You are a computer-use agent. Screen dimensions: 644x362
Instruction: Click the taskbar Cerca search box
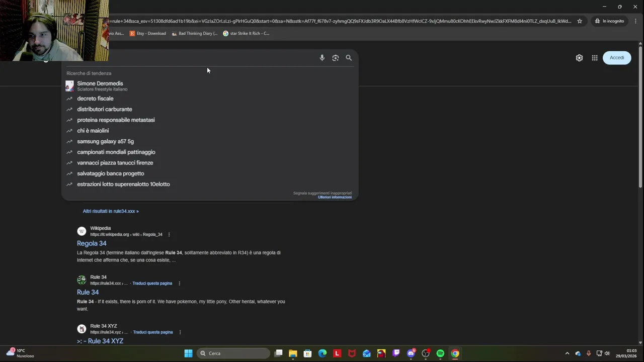(x=233, y=353)
